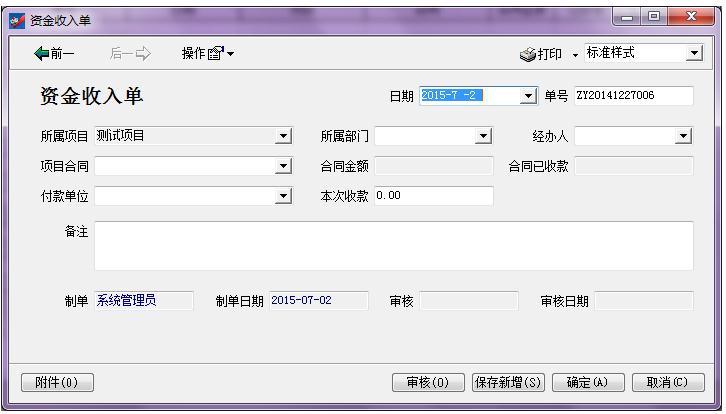Open the 日期 date picker dropdown
Image resolution: width=726 pixels, height=414 pixels.
(530, 96)
